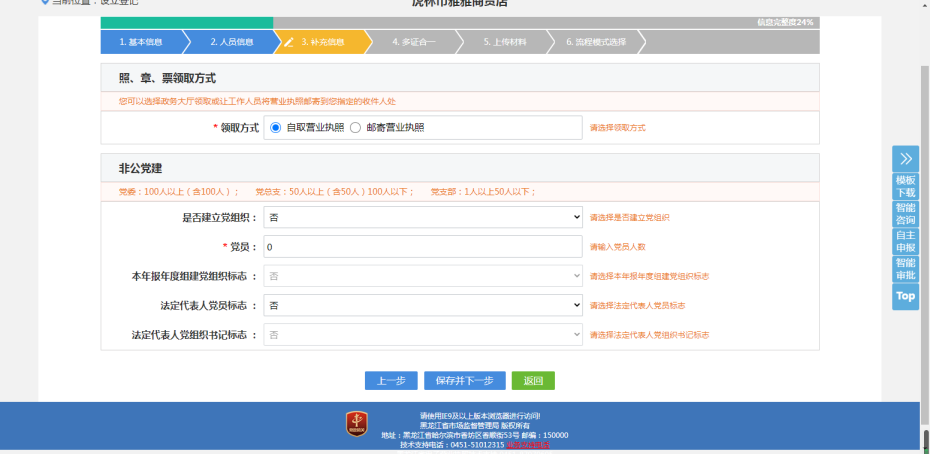Open 是否建立党组织 dropdown
The width and height of the screenshot is (930, 455).
423,218
